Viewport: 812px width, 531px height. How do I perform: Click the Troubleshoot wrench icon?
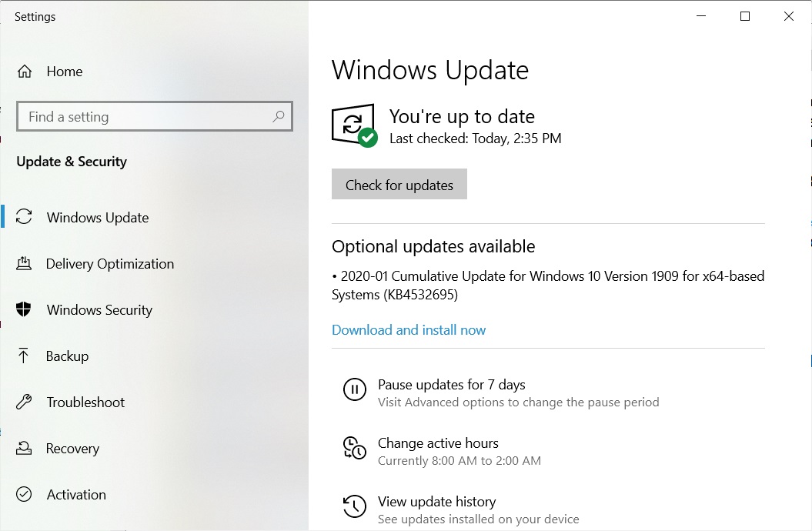point(24,402)
